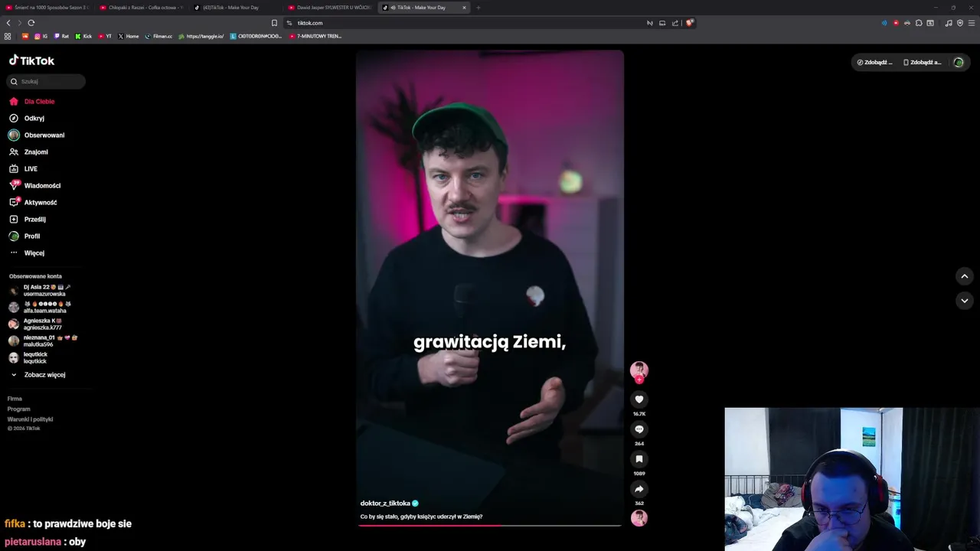Viewport: 980px width, 551px height.
Task: Open the Filman.cc bookmark
Action: pyautogui.click(x=159, y=36)
